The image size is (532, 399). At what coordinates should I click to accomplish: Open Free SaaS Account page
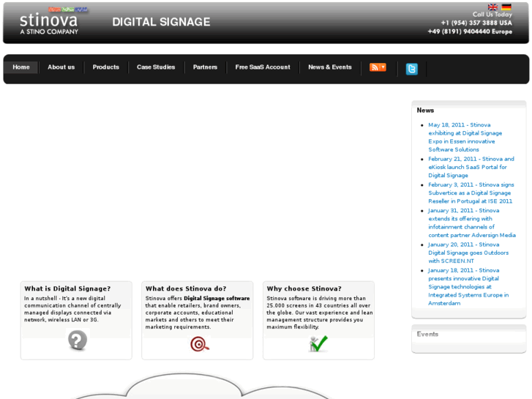point(263,67)
